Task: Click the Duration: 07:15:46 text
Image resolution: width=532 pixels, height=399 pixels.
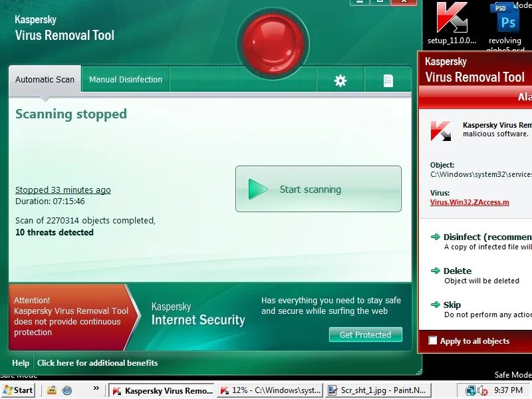Action: (x=50, y=201)
